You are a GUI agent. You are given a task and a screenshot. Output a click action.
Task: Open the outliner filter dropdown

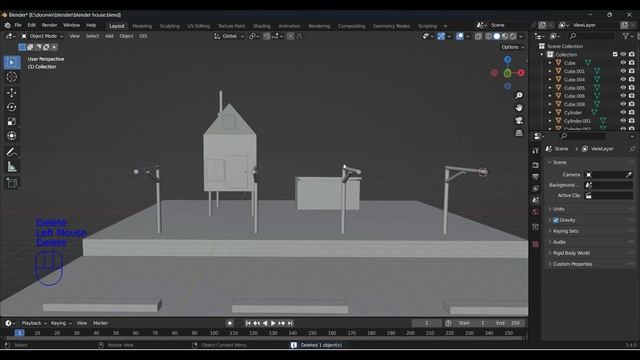click(628, 36)
